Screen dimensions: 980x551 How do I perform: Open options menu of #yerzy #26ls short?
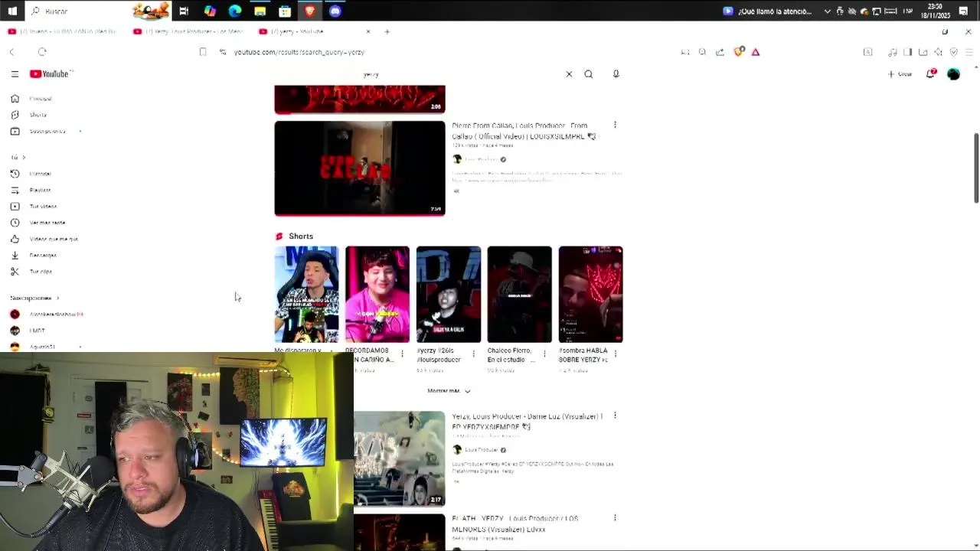pyautogui.click(x=473, y=354)
